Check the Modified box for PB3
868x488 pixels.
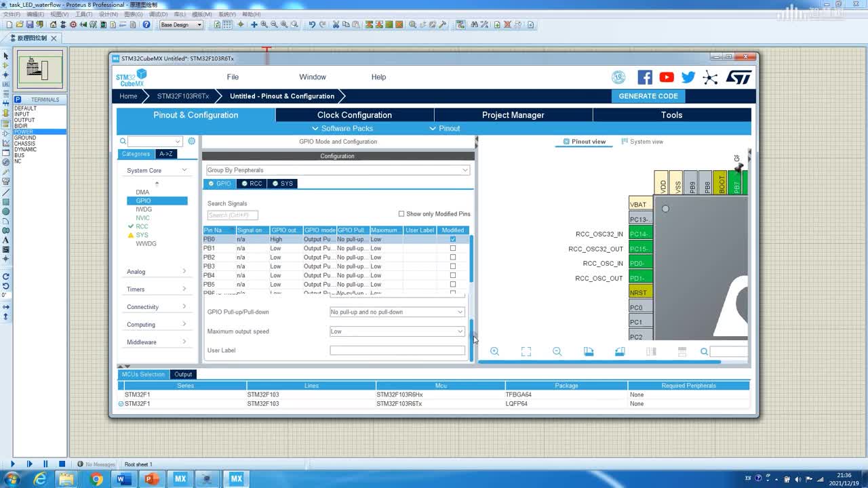[x=453, y=266]
